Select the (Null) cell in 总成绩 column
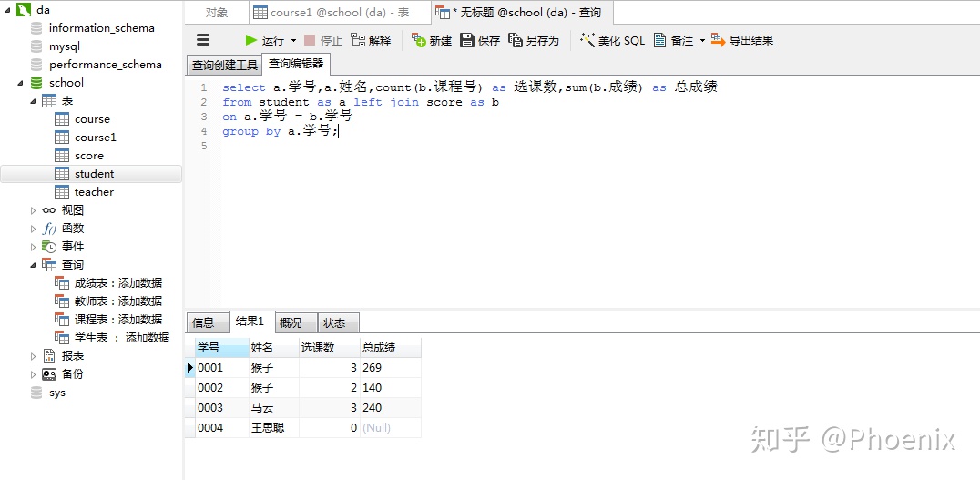980x480 pixels. click(x=391, y=428)
